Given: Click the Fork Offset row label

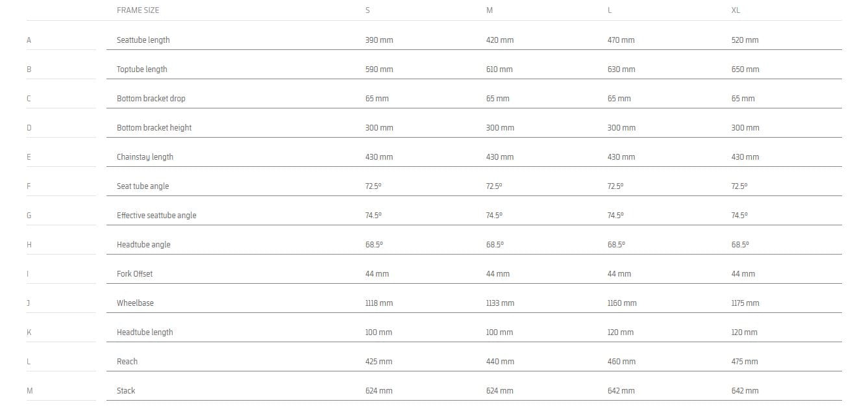Looking at the screenshot, I should pyautogui.click(x=134, y=274).
